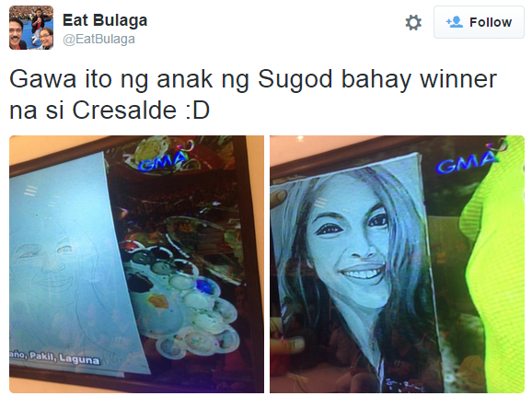Expand the gear dropdown for more user actions

(x=413, y=23)
